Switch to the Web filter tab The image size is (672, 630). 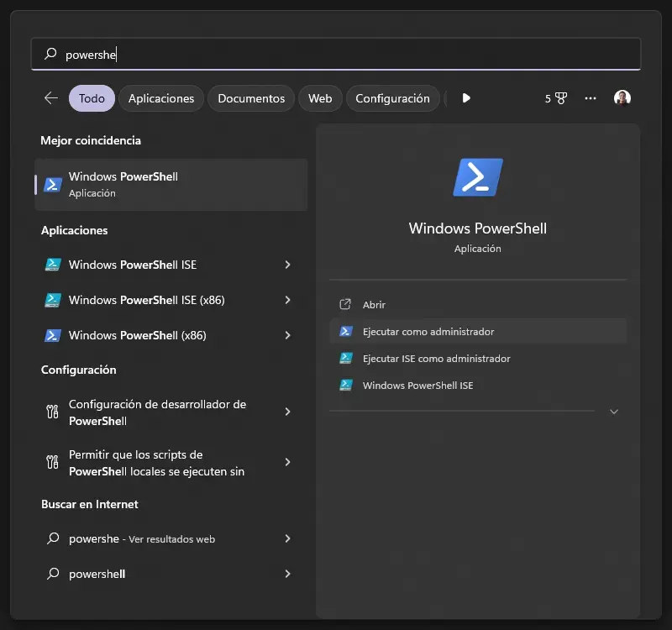320,98
